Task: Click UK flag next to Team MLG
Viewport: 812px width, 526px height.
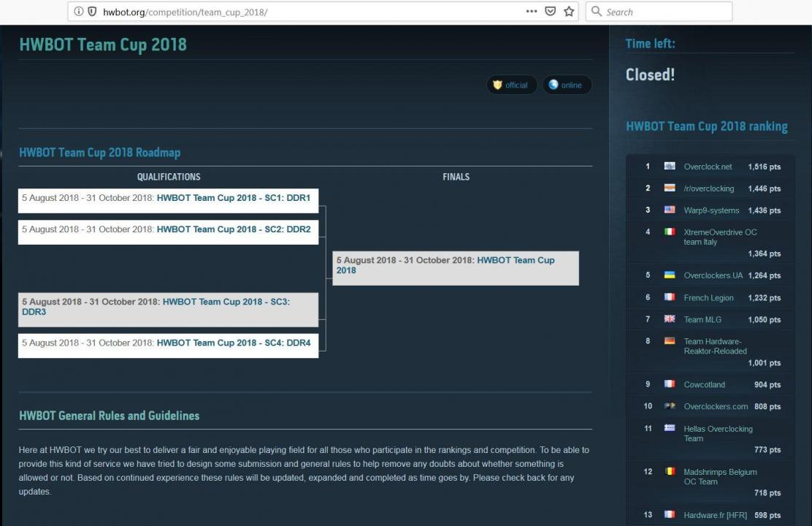Action: [x=670, y=319]
